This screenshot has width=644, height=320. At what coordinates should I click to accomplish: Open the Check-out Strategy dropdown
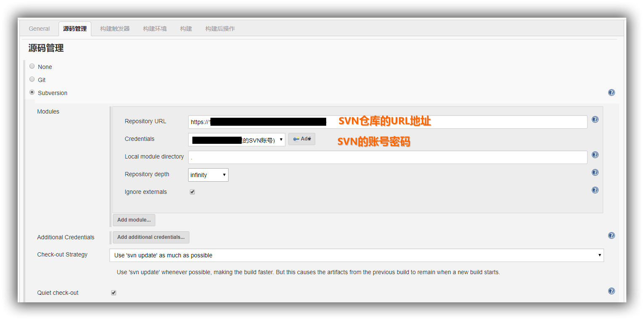pyautogui.click(x=357, y=255)
